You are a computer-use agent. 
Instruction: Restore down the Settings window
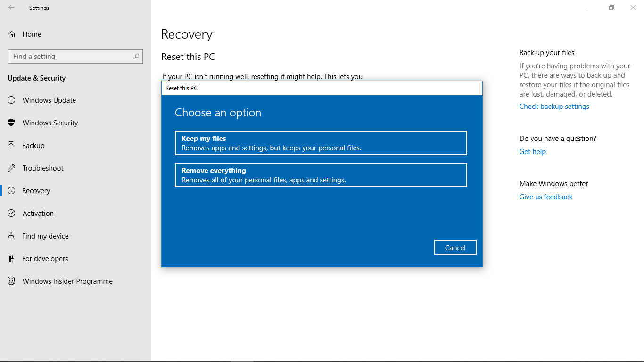611,8
